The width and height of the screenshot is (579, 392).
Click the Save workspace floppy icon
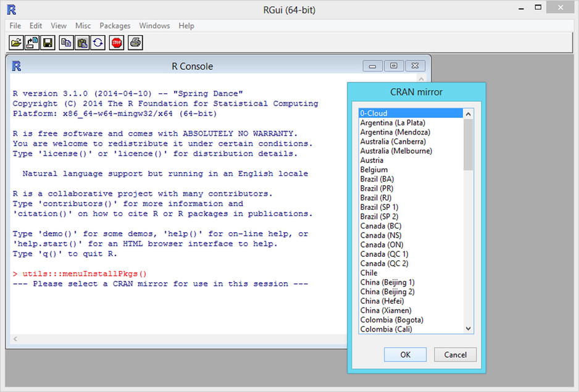click(x=48, y=43)
